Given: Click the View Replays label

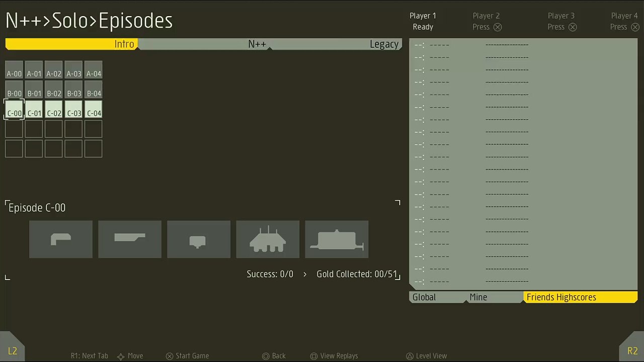Looking at the screenshot, I should (339, 356).
